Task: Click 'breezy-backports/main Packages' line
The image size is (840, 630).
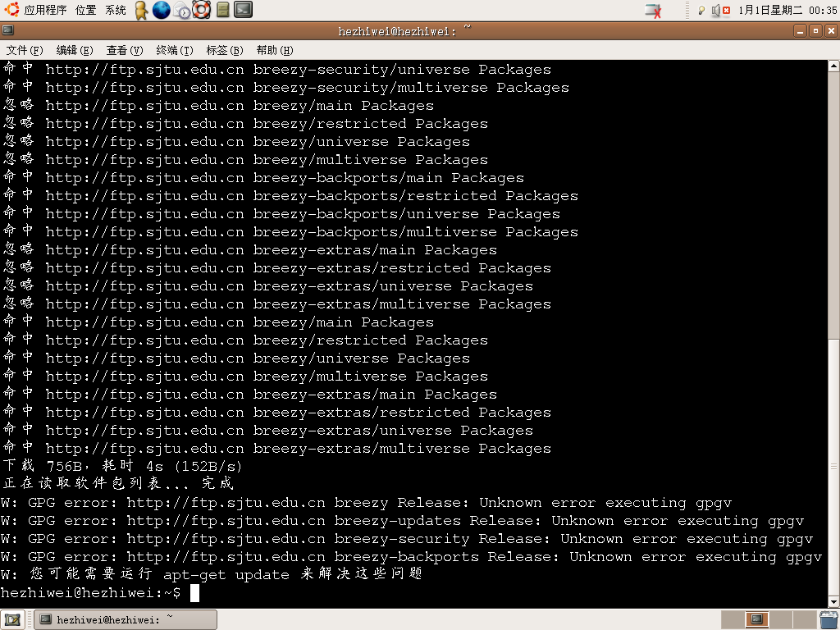Action: tap(263, 177)
